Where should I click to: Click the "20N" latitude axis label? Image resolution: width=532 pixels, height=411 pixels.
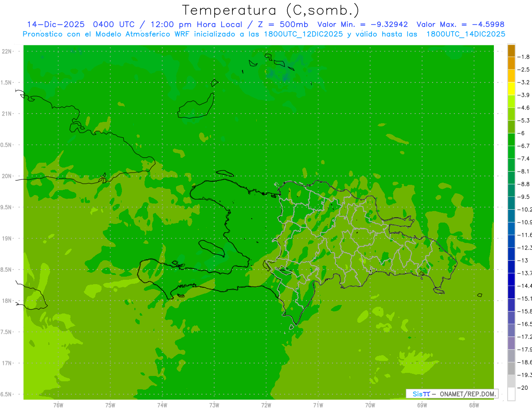click(x=7, y=176)
